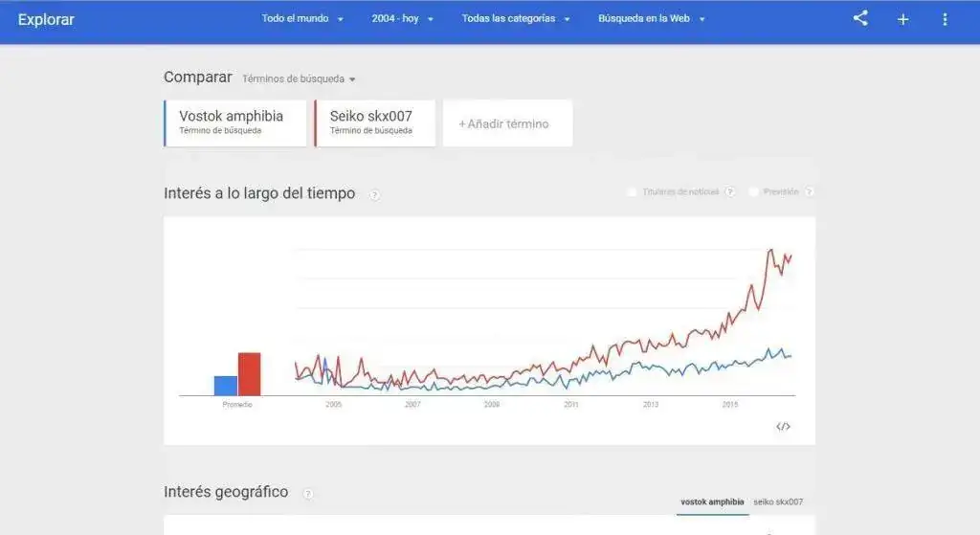Switch to the seiko skx007 geographic tab
Image resolution: width=980 pixels, height=535 pixels.
(778, 502)
